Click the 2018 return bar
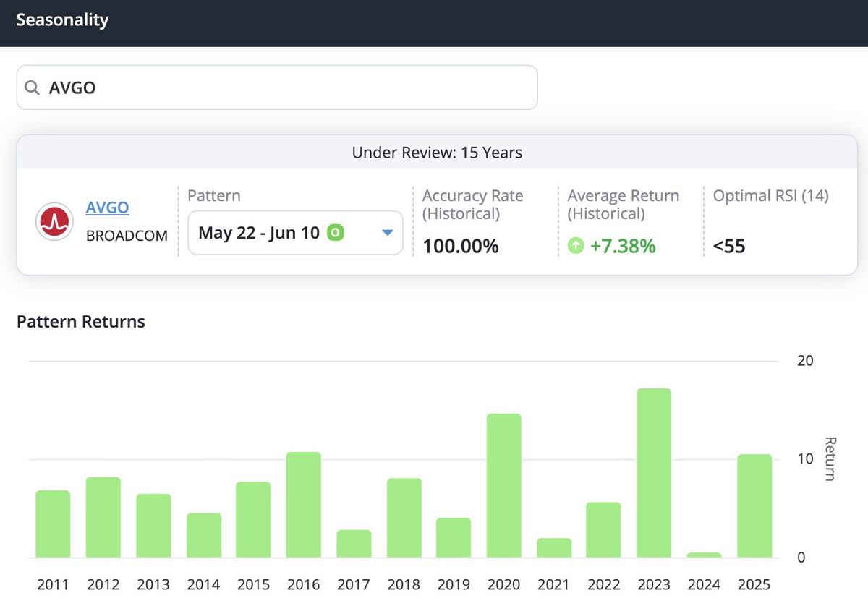868x606 pixels. tap(404, 518)
